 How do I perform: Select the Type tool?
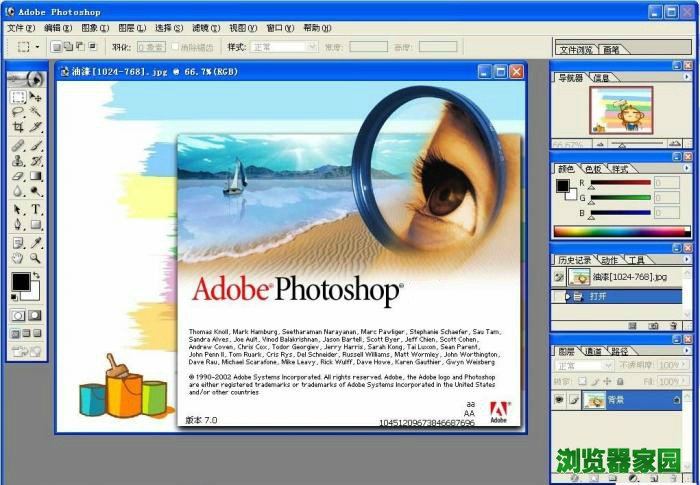click(x=36, y=209)
